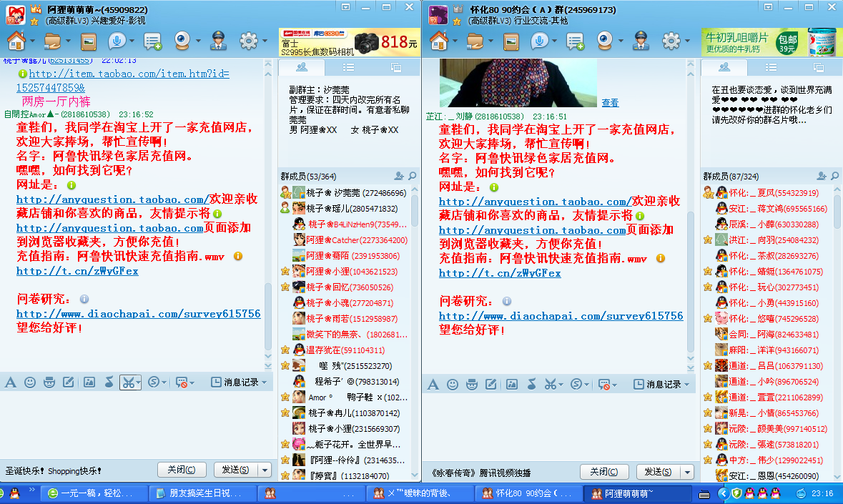843x504 pixels.
Task: Start webcam video in left window
Action: coord(183,41)
